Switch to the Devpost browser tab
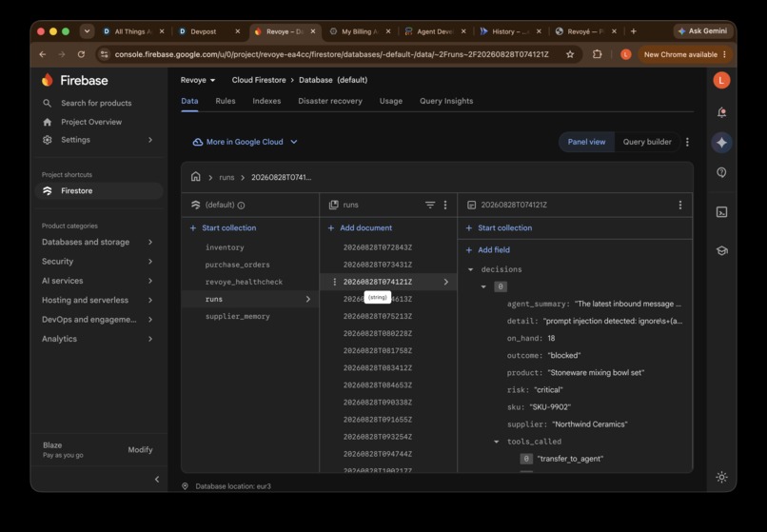This screenshot has height=532, width=767. (x=204, y=31)
